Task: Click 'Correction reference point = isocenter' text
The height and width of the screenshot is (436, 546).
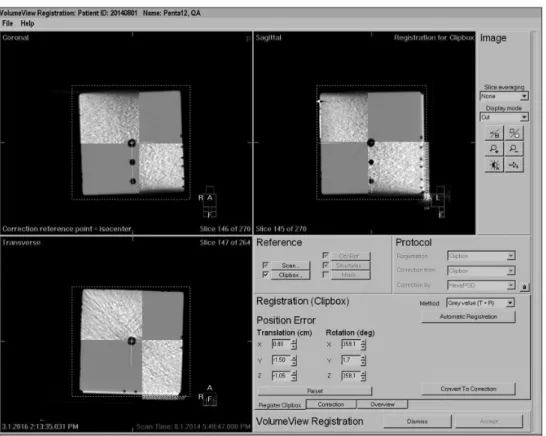Action: (67, 229)
